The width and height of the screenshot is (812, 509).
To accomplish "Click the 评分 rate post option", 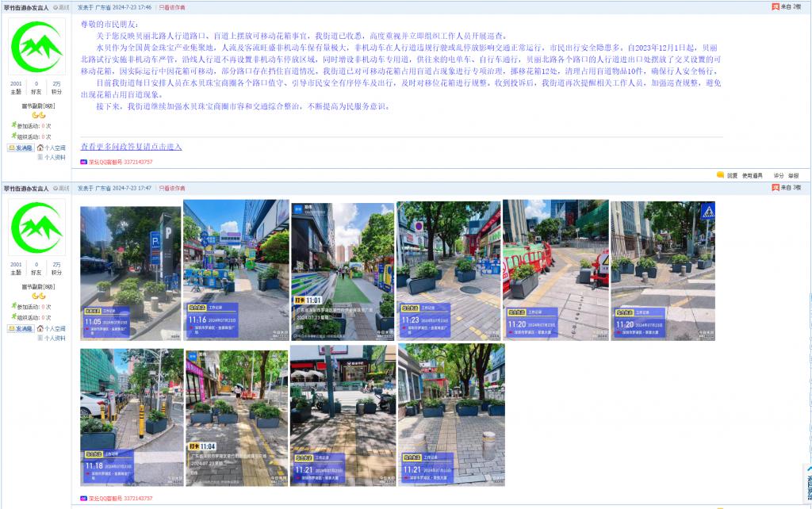I will pos(778,175).
